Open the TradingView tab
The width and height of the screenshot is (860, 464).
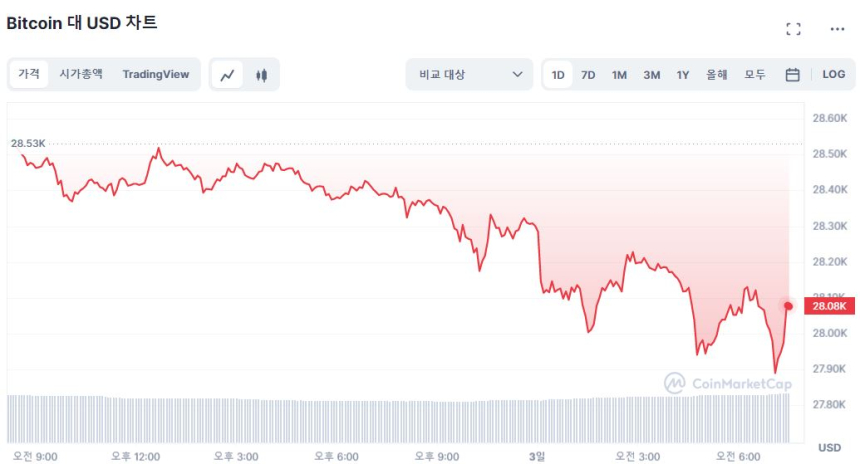point(155,74)
